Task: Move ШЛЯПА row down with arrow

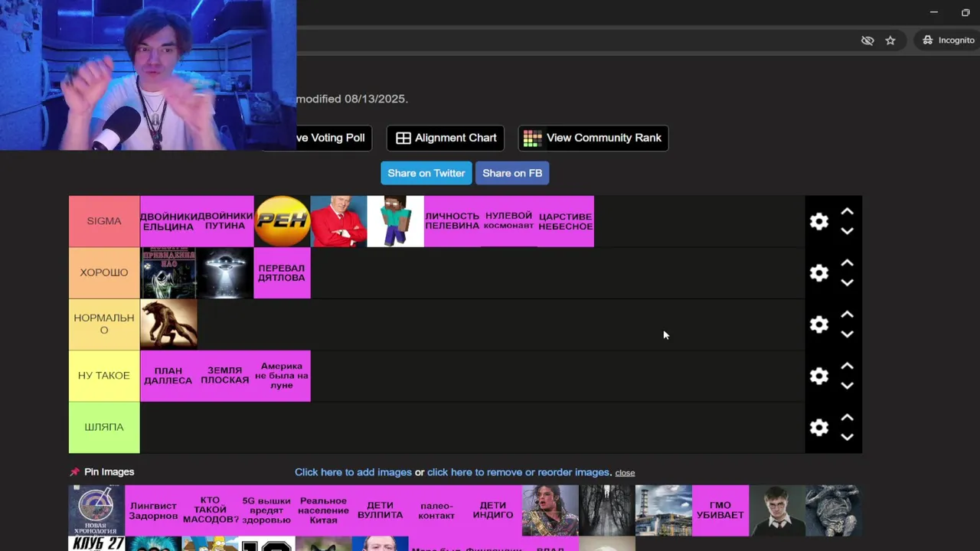Action: point(847,437)
